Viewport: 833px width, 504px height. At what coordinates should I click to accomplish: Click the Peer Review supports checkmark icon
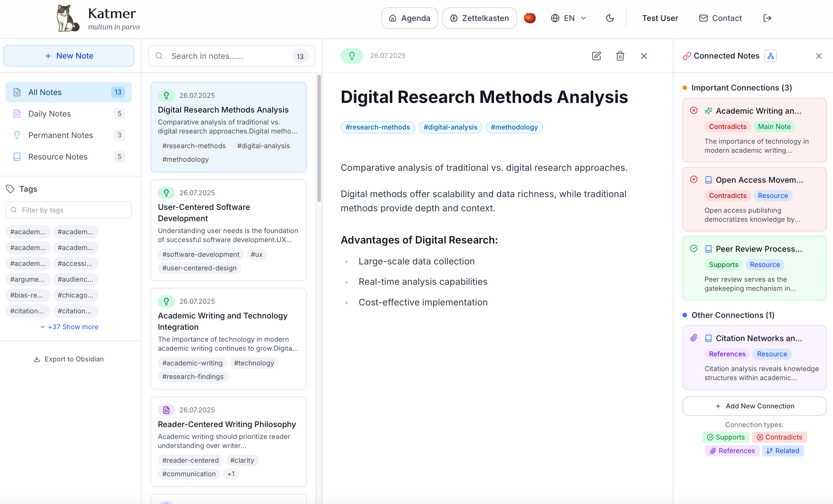tap(694, 248)
